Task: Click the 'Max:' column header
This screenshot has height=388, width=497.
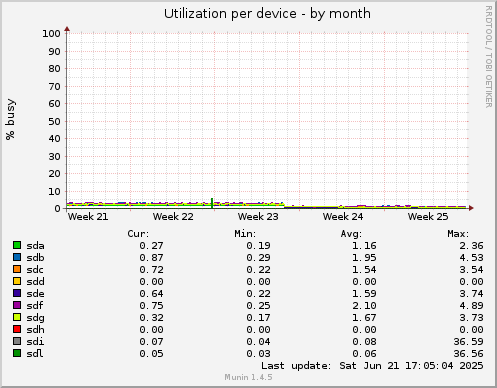Action: 458,234
